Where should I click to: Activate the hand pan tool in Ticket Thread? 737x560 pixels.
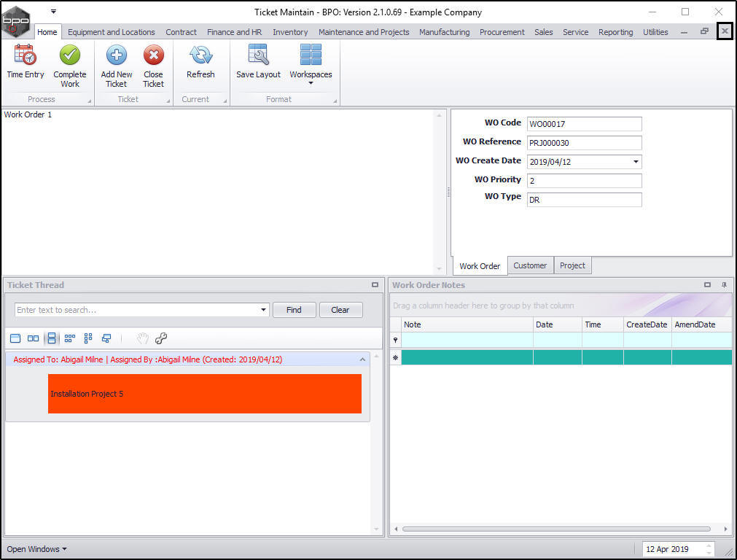pyautogui.click(x=142, y=338)
